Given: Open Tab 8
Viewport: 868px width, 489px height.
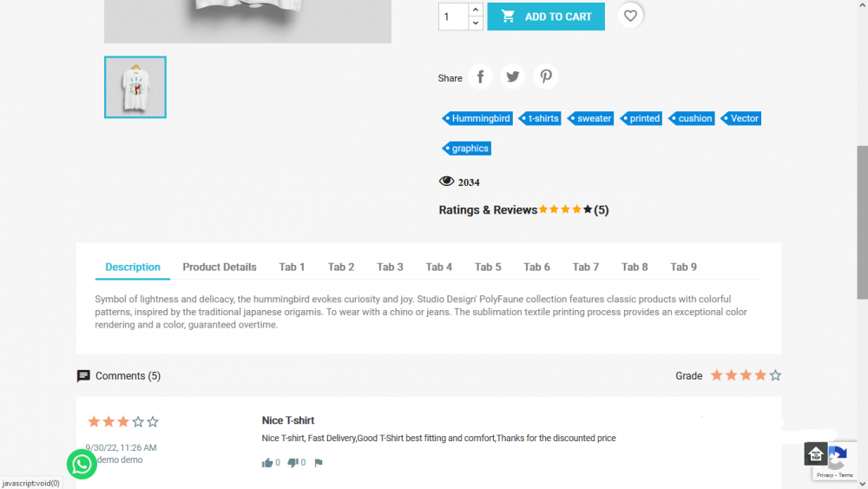Looking at the screenshot, I should coord(635,267).
